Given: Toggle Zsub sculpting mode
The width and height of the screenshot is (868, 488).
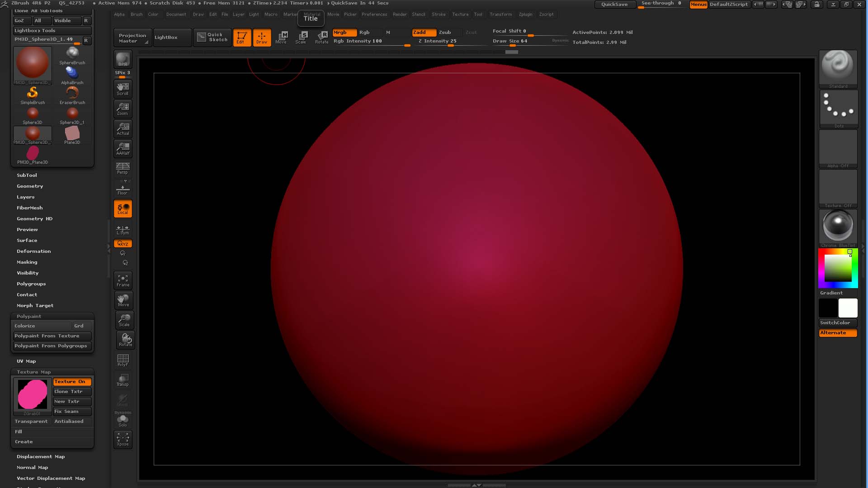Looking at the screenshot, I should (x=445, y=33).
